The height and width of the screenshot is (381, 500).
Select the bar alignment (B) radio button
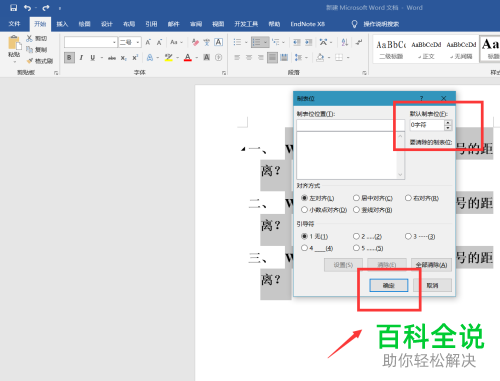click(356, 210)
